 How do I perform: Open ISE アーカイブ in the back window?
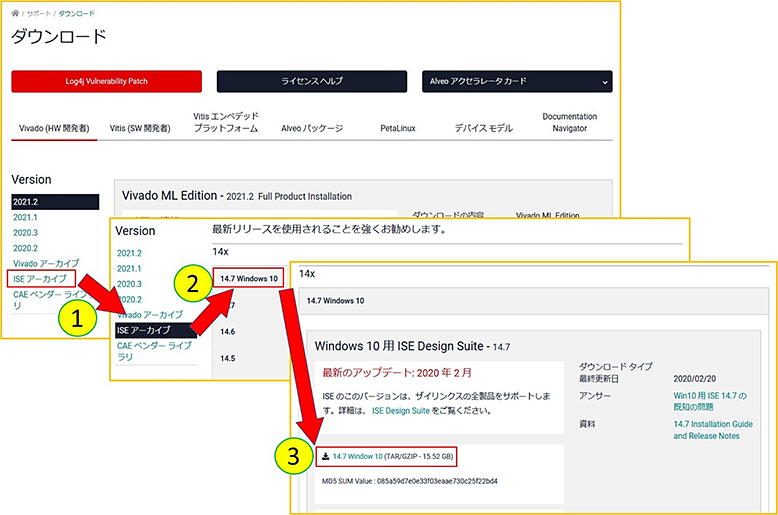[41, 279]
